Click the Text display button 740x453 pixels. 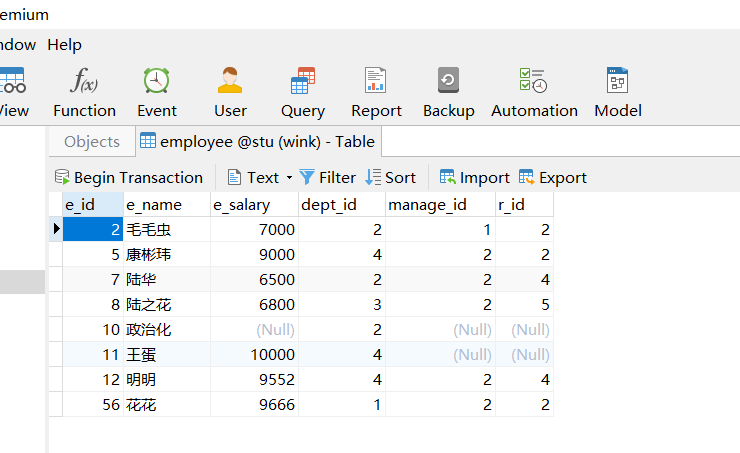[254, 177]
